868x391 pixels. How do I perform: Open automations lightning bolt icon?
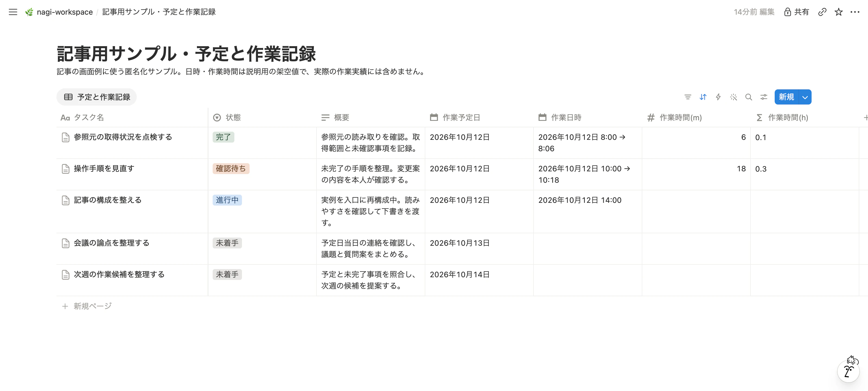pyautogui.click(x=718, y=97)
